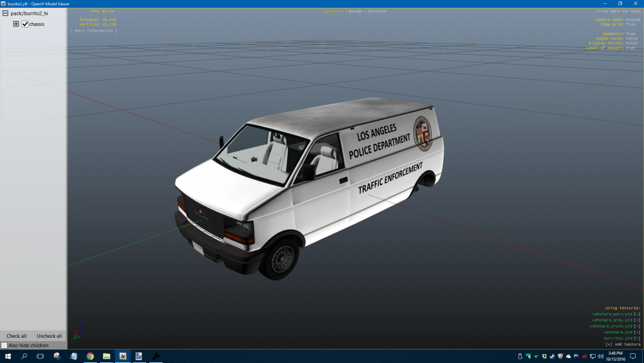This screenshot has height=363, width=644.
Task: Click [+] Add texture link
Action: (623, 344)
